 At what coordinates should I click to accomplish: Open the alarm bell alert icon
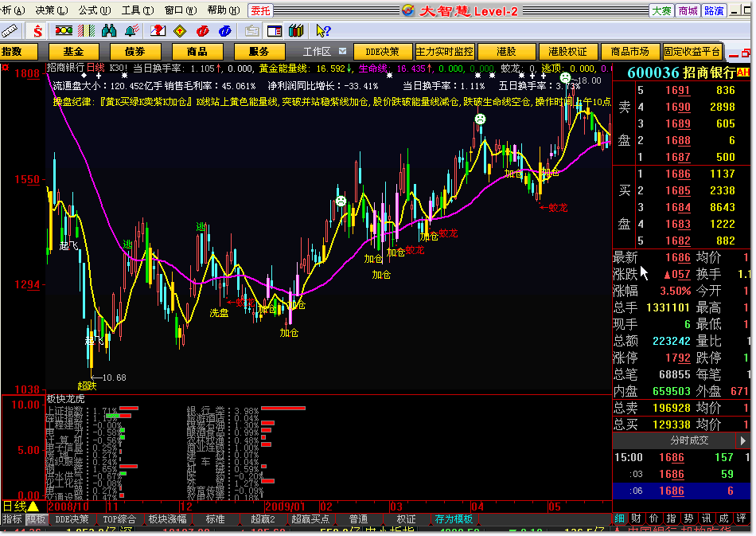[131, 31]
